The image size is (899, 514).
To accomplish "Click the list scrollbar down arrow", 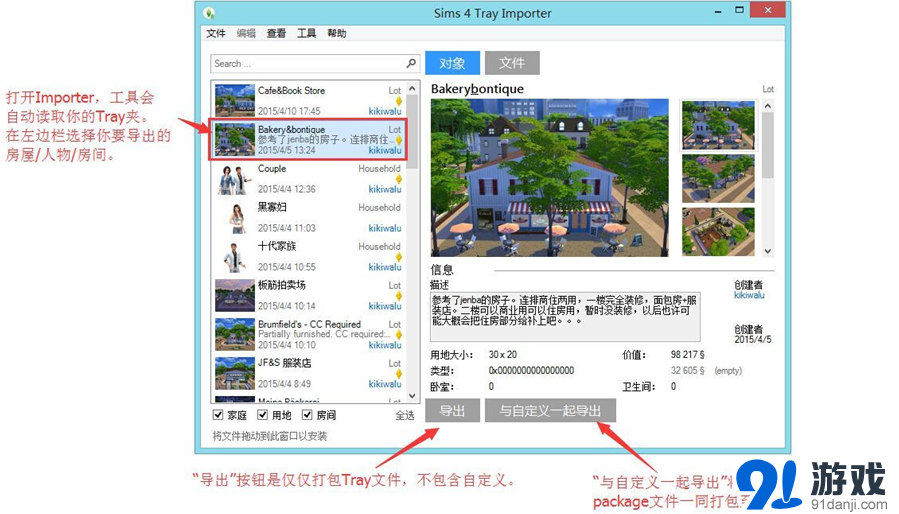I will [412, 396].
